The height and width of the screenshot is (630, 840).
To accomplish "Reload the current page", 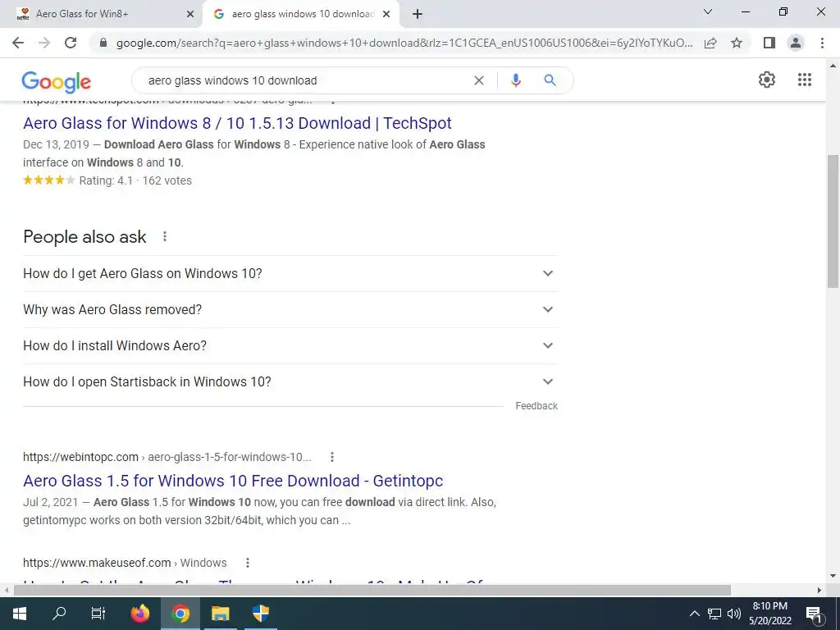I will click(71, 43).
